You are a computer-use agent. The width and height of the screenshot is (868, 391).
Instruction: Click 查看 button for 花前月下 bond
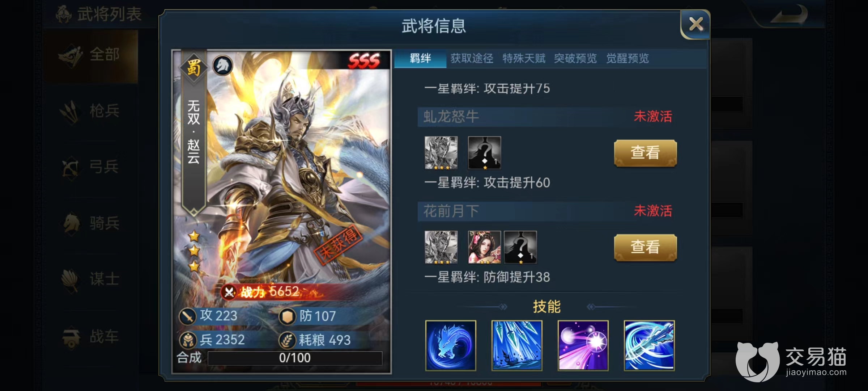(x=645, y=247)
